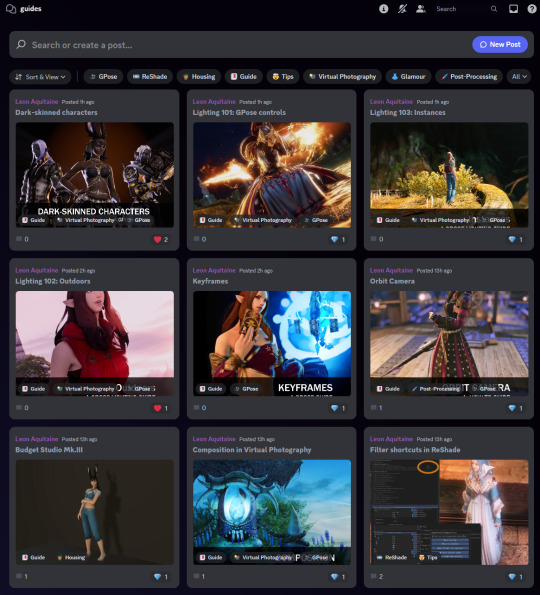
Task: Click the guides forum channel icon
Action: [11, 9]
